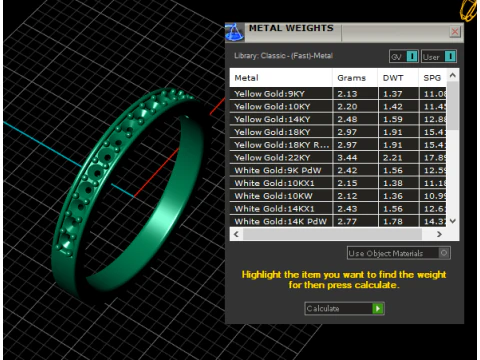Toggle the User library switch
Viewport: 480px width, 360px height.
pyautogui.click(x=439, y=57)
